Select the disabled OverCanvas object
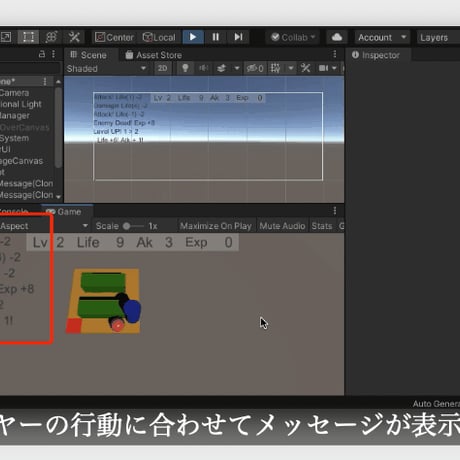This screenshot has width=460, height=460. click(24, 127)
